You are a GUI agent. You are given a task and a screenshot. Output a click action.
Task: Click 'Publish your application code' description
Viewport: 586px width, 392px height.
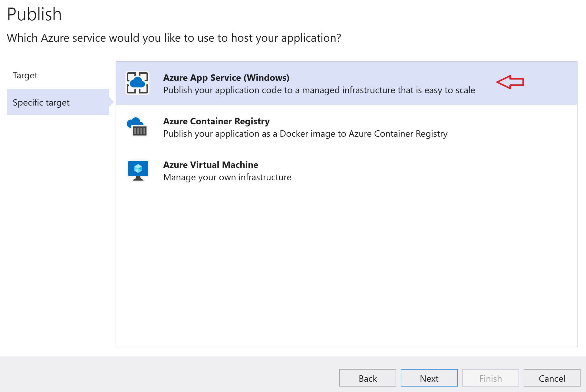pos(319,90)
